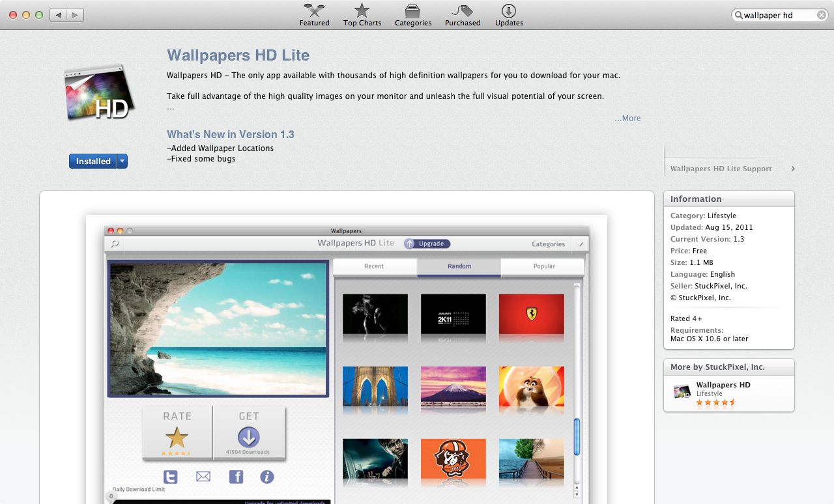834x504 pixels.
Task: Select the Popular tab
Action: 544,266
